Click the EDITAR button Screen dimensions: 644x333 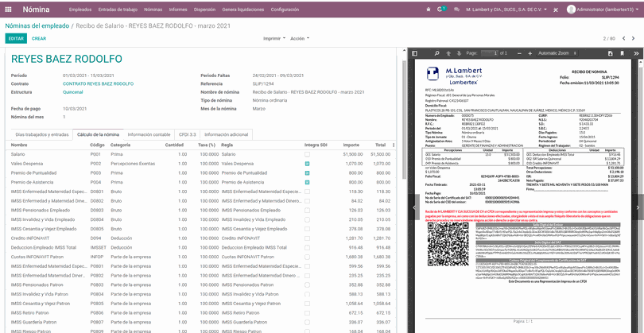coord(15,38)
